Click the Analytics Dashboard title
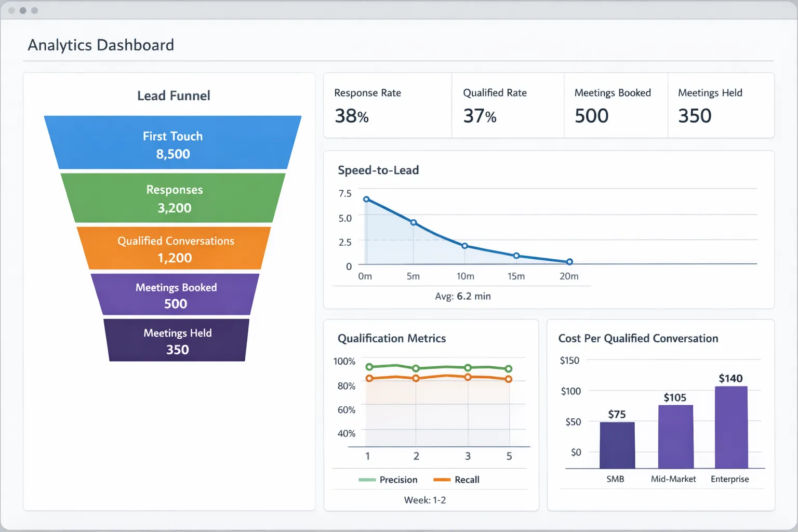Viewport: 798px width, 532px height. click(101, 45)
